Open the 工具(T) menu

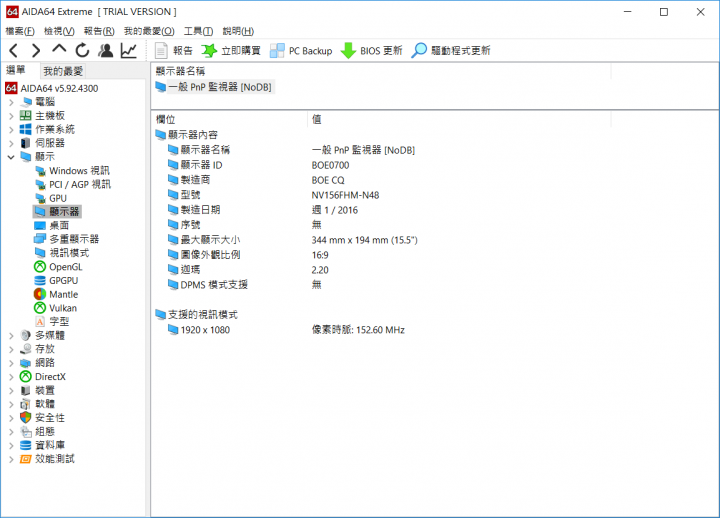[198, 31]
